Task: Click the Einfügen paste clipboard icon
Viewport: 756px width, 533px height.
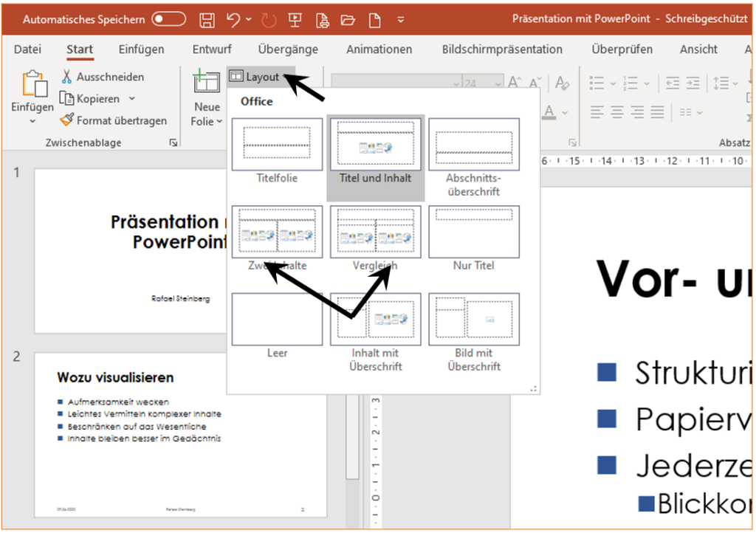Action: [34, 84]
